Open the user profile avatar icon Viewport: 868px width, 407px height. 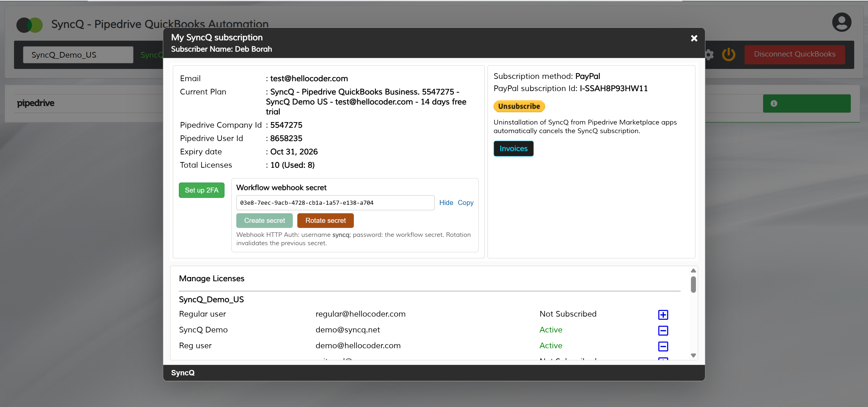click(841, 22)
